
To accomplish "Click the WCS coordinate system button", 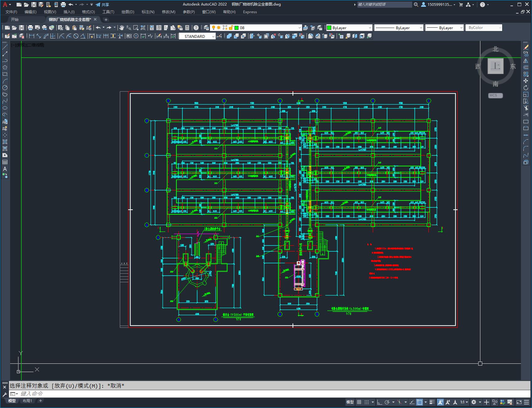I will (495, 95).
